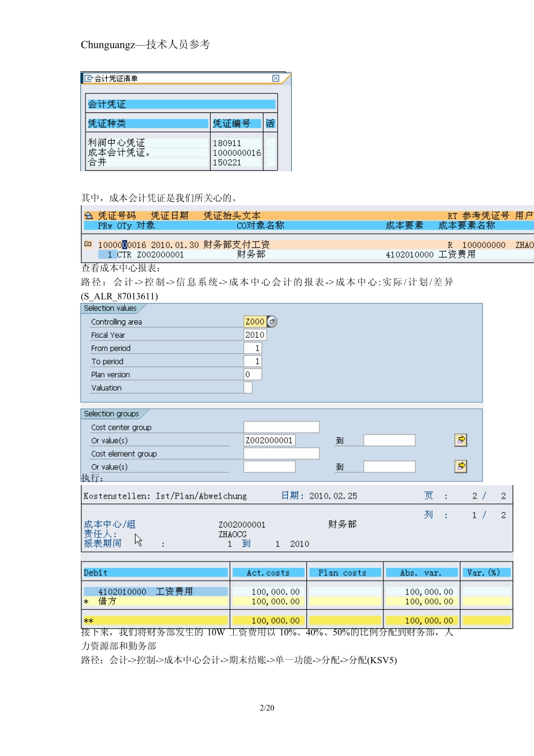Click the Selection values tab header
The width and height of the screenshot is (534, 756).
point(110,308)
